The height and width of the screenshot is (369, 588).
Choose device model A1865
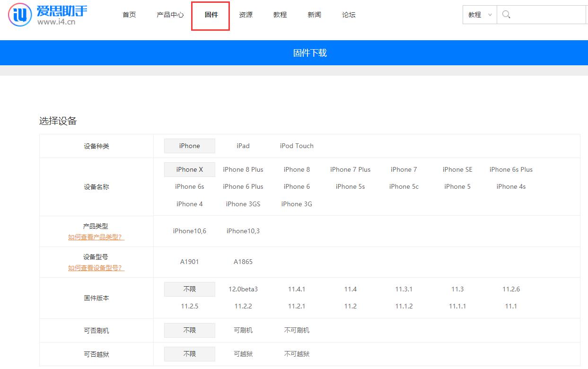[243, 262]
